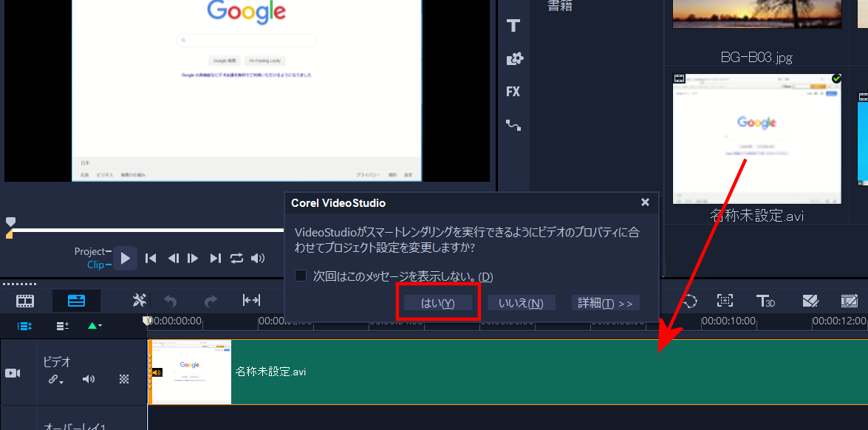868x430 pixels.
Task: Grab the preview scrubber handle
Action: pyautogui.click(x=10, y=222)
